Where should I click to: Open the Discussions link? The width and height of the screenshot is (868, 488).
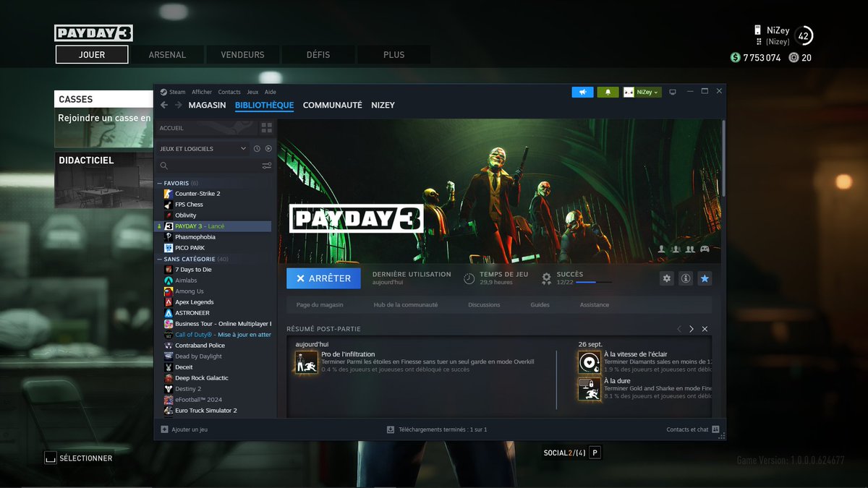pyautogui.click(x=484, y=305)
